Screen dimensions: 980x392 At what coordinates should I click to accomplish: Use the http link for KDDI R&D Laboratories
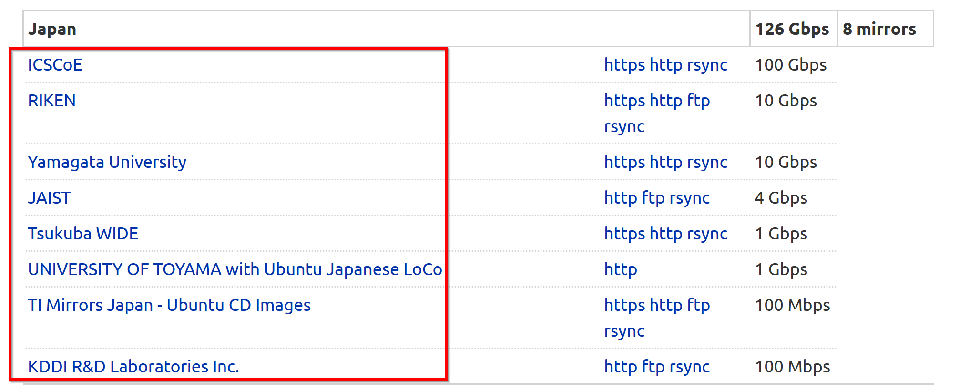click(x=621, y=367)
